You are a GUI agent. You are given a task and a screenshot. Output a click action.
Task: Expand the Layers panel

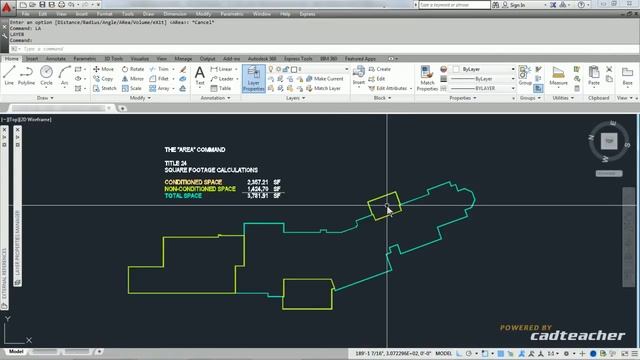(295, 98)
